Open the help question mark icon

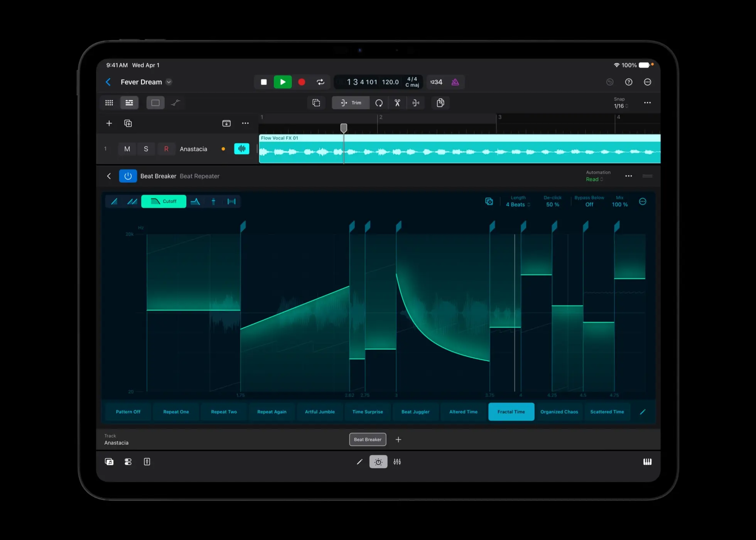click(629, 82)
